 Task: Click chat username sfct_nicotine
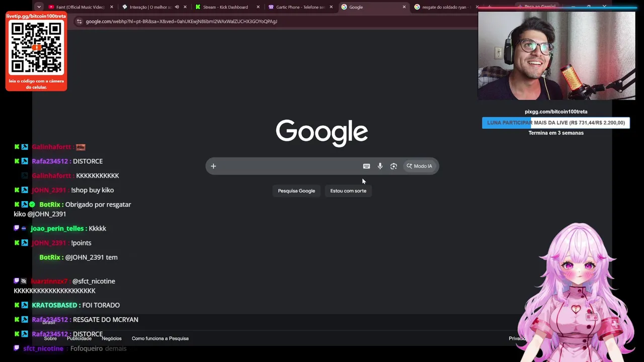pos(43,348)
